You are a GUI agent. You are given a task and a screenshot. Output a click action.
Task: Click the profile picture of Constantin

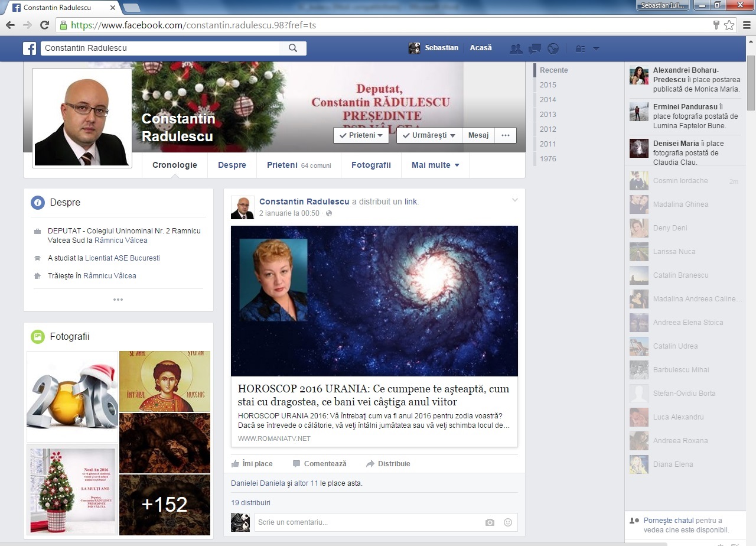coord(82,118)
